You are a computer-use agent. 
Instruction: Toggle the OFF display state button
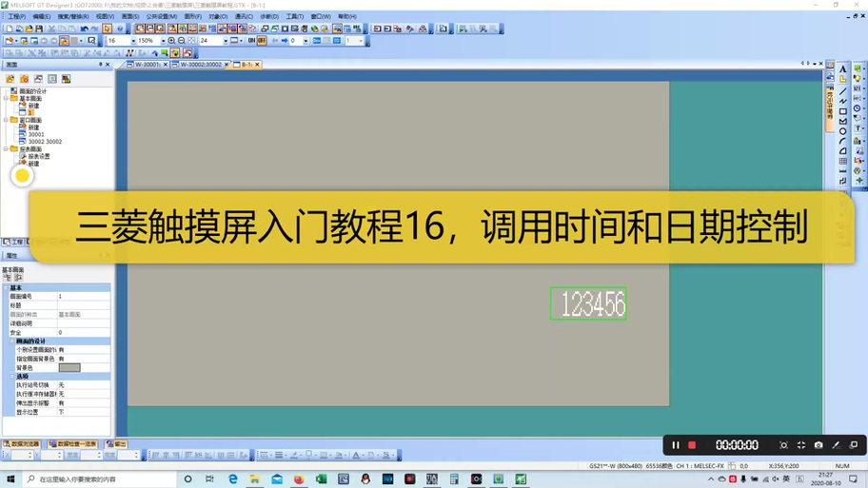(x=262, y=40)
